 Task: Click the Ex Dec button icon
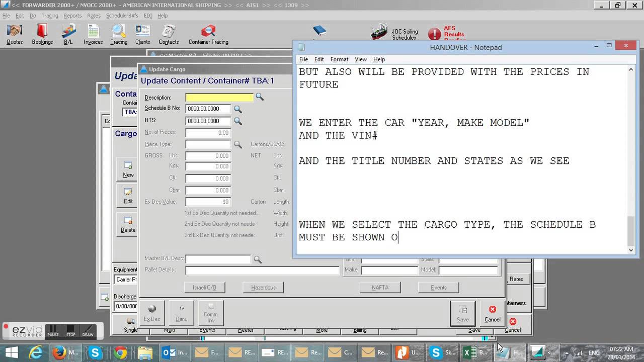[x=152, y=313]
